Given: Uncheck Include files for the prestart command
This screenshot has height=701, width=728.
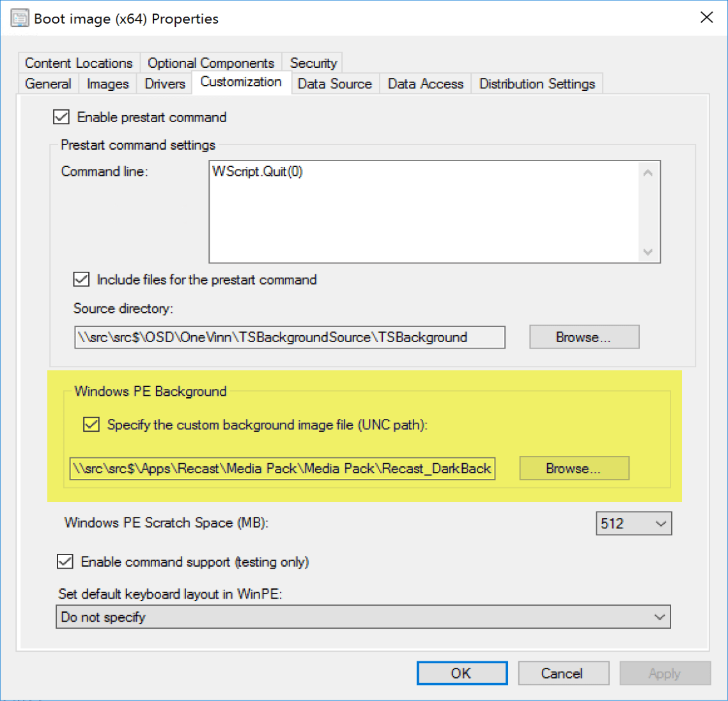Looking at the screenshot, I should [81, 279].
